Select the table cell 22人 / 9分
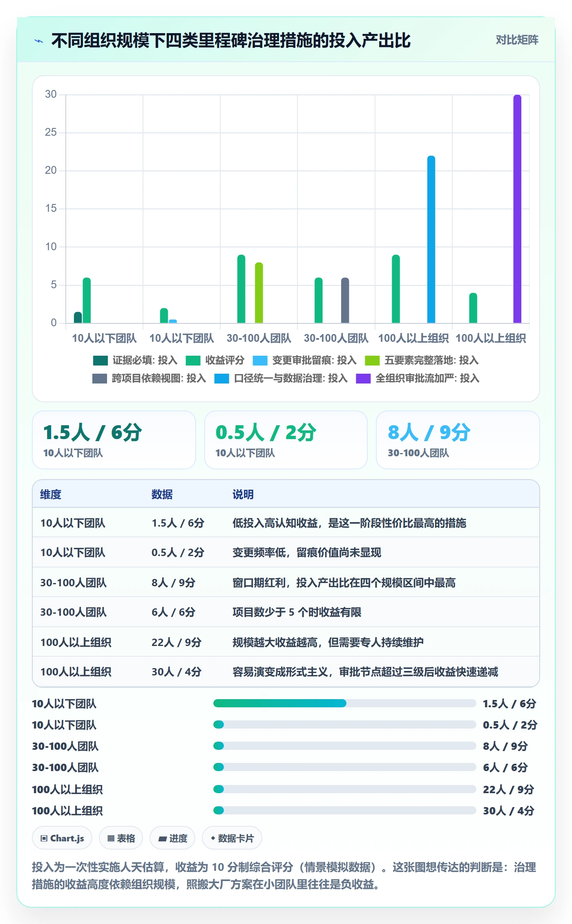The height and width of the screenshot is (924, 572). pos(177,642)
